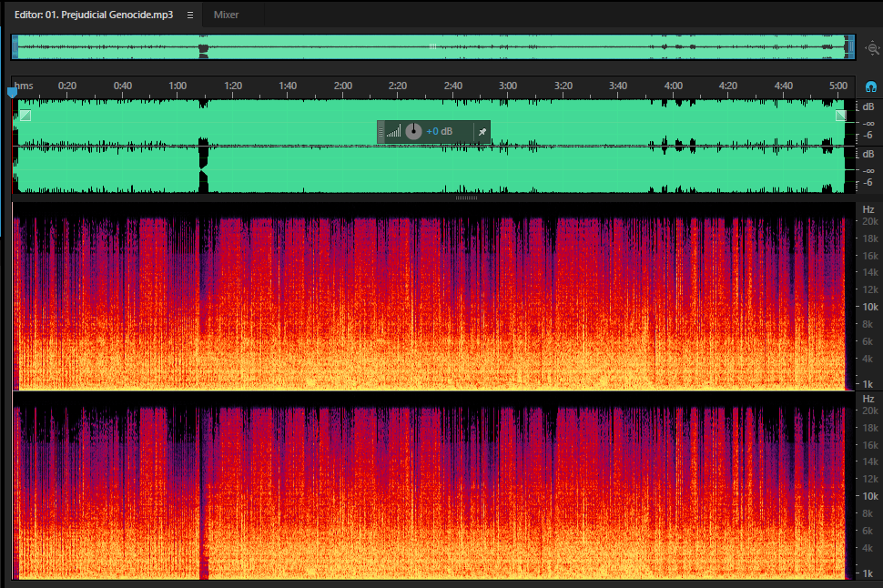Click the 1:20 mark on the ruler
883x588 pixels.
[x=232, y=86]
